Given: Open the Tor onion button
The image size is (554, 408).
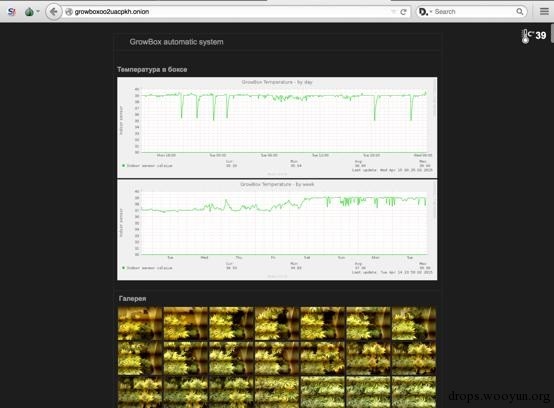Looking at the screenshot, I should coord(29,12).
